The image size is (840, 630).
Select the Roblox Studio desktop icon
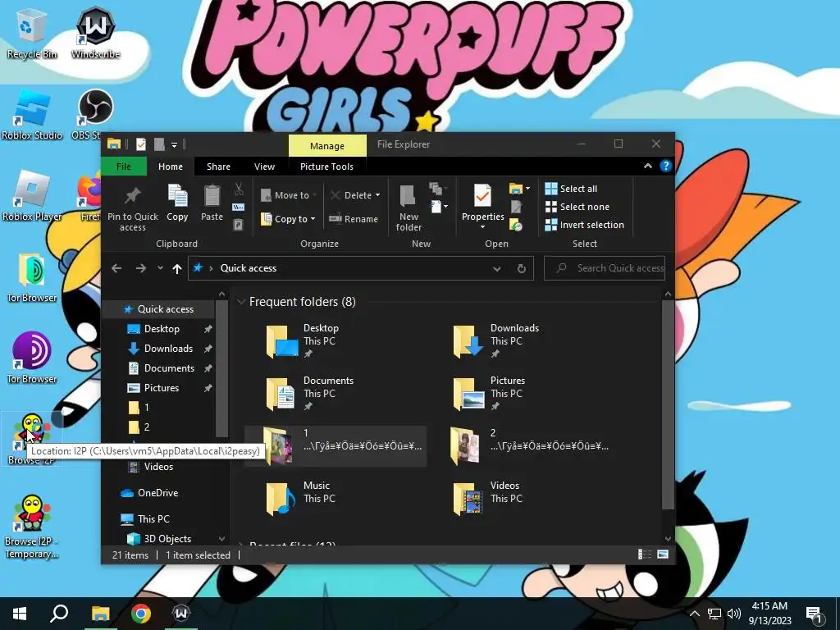[x=32, y=116]
